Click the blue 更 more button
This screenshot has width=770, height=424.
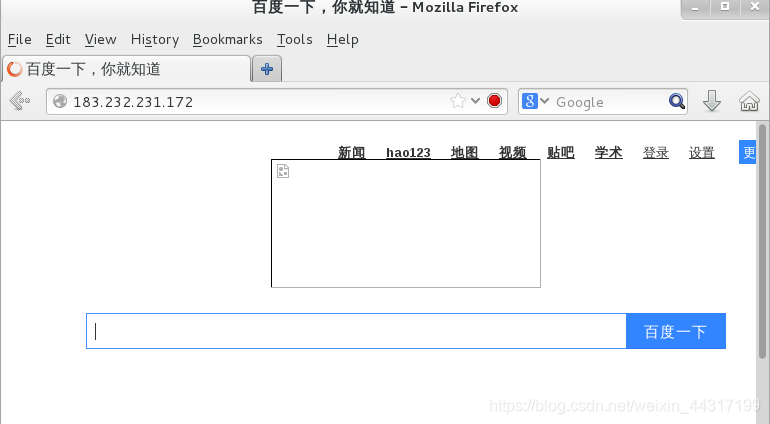click(x=747, y=152)
